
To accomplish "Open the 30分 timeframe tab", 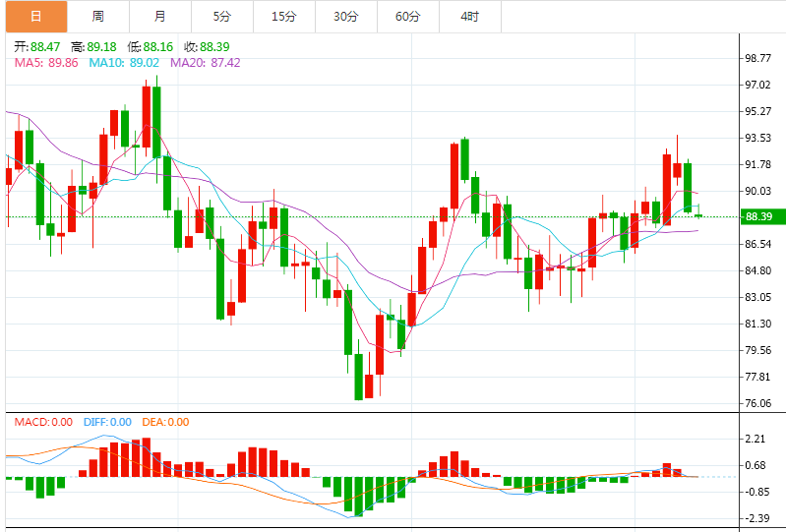I will pyautogui.click(x=346, y=17).
